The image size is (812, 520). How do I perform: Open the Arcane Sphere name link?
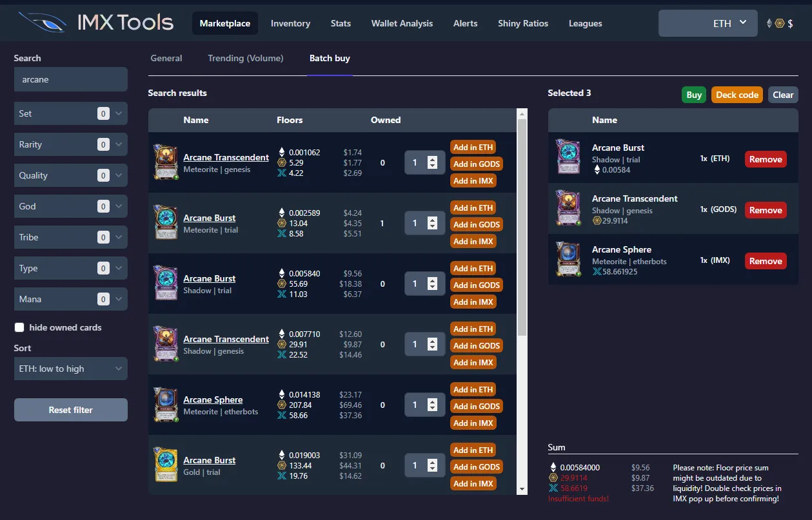[x=213, y=400]
